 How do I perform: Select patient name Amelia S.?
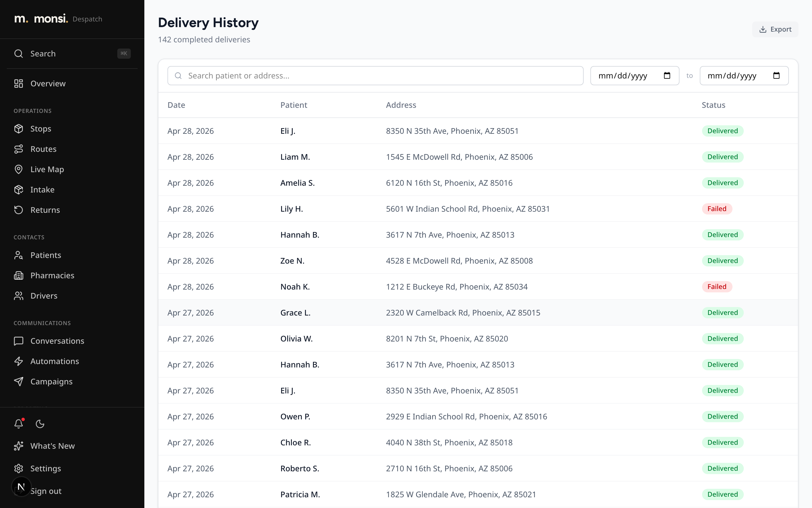click(x=298, y=183)
